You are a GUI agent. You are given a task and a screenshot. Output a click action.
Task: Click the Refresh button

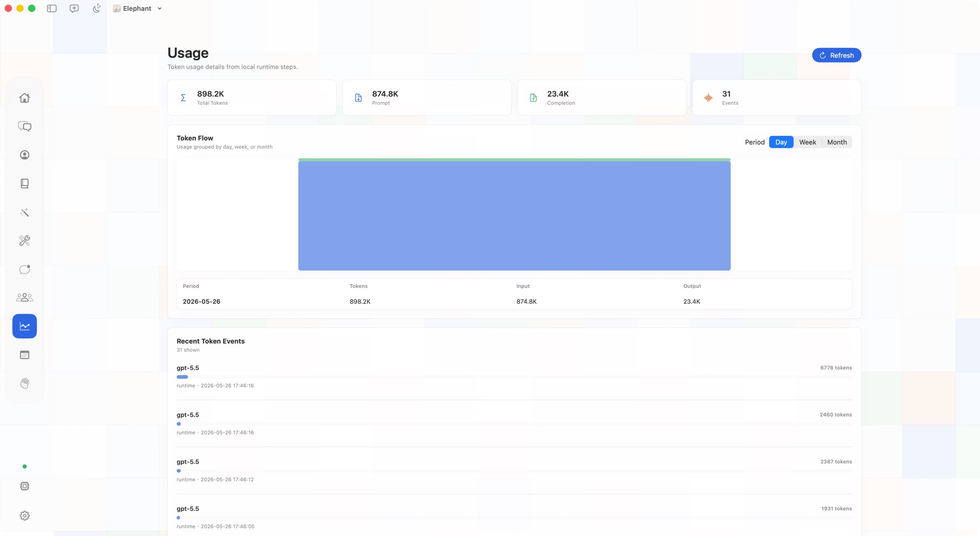coord(837,55)
